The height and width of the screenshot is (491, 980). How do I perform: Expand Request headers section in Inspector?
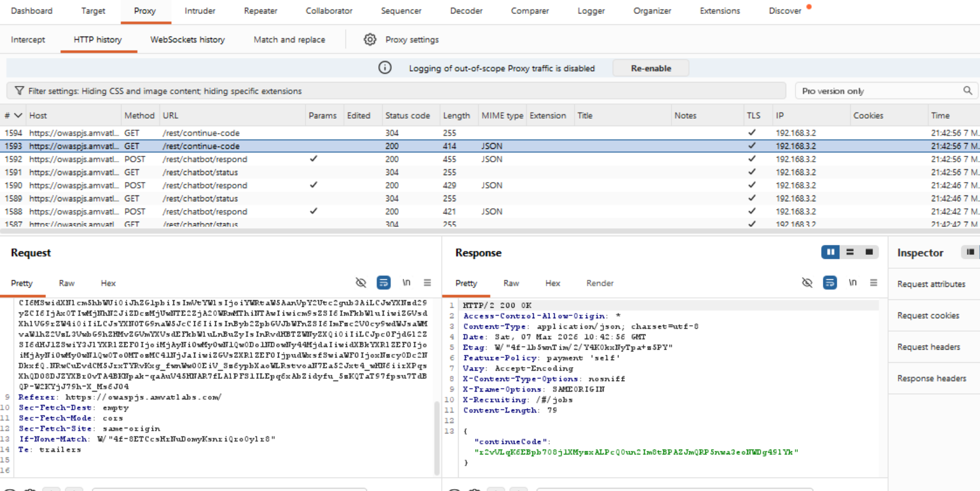928,347
